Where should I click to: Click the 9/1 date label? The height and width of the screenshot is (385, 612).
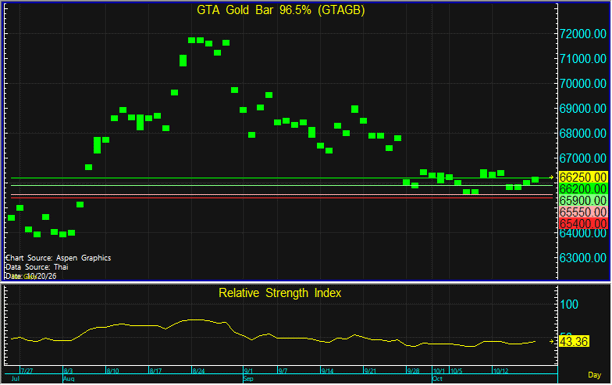click(248, 371)
